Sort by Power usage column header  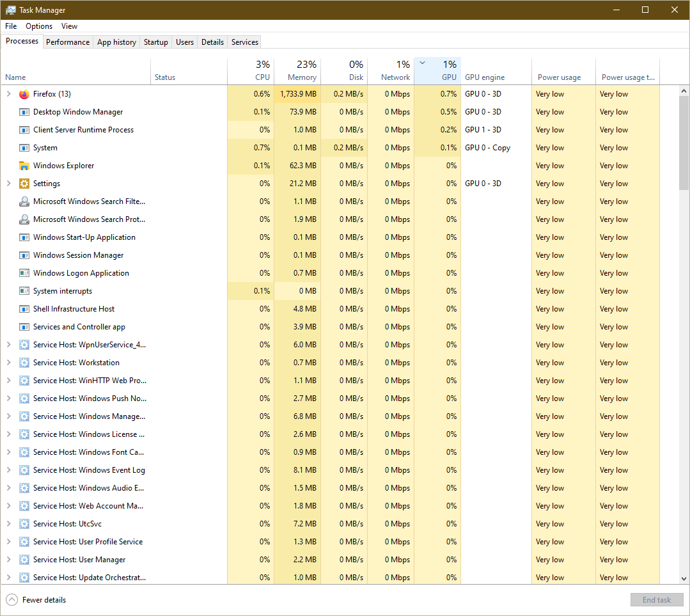click(x=564, y=70)
